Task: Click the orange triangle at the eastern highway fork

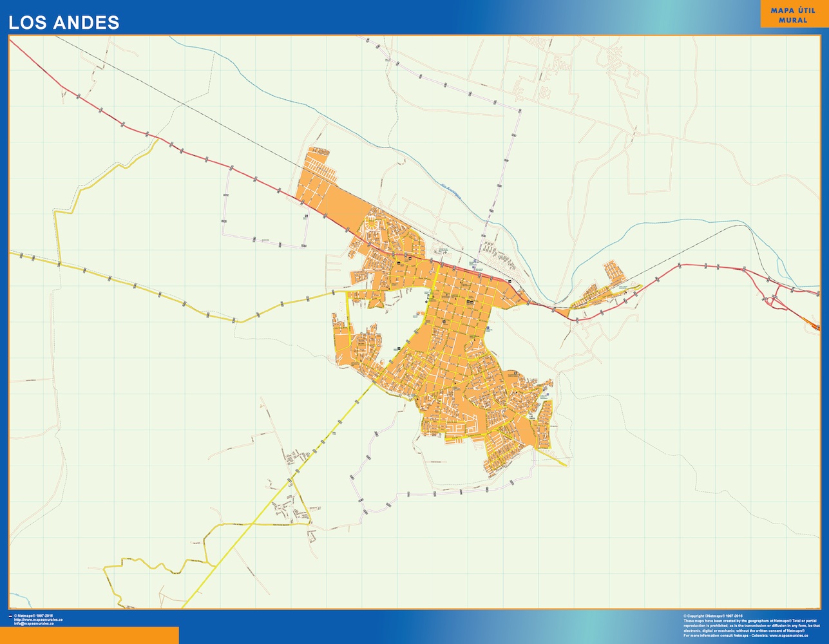Action: coord(562,313)
